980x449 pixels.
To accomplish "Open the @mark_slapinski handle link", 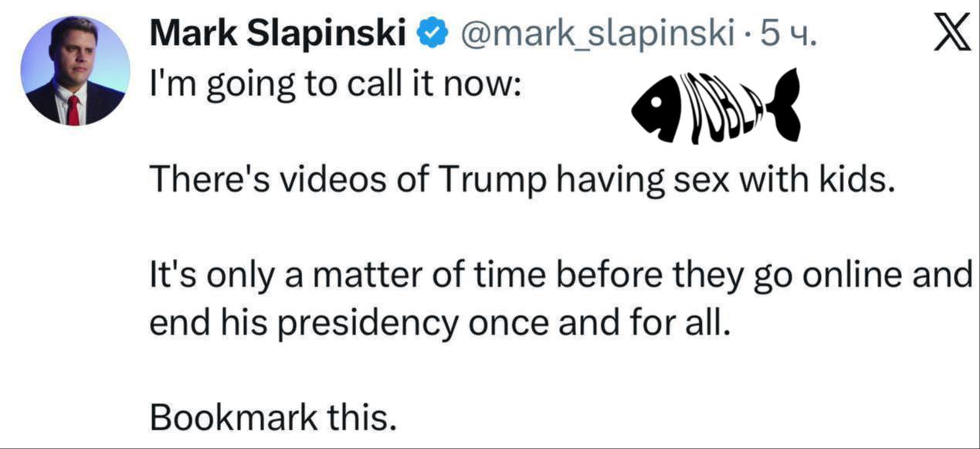I will click(597, 32).
